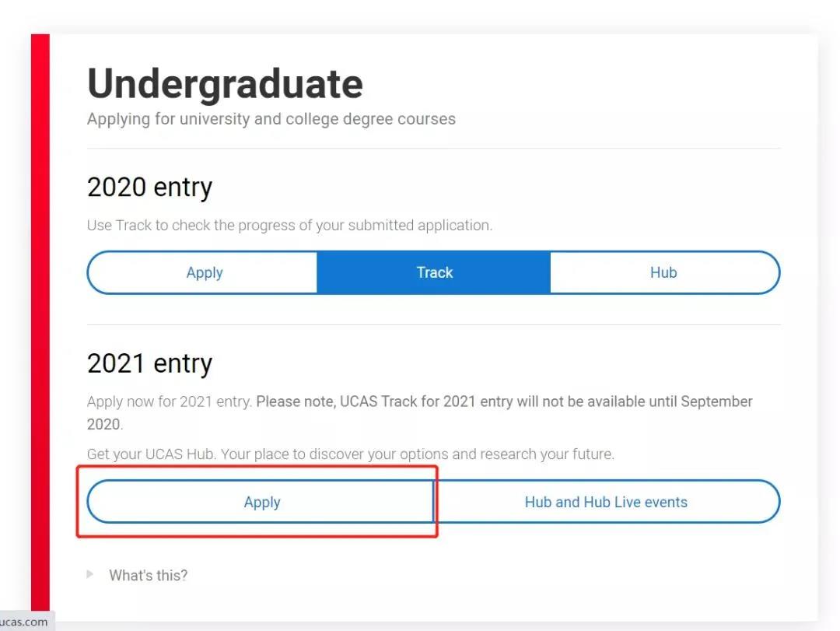Open Hub for 2020 entry

(x=663, y=272)
